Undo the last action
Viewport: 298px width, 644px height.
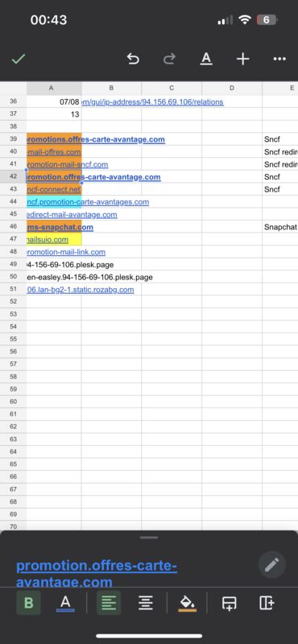(133, 59)
